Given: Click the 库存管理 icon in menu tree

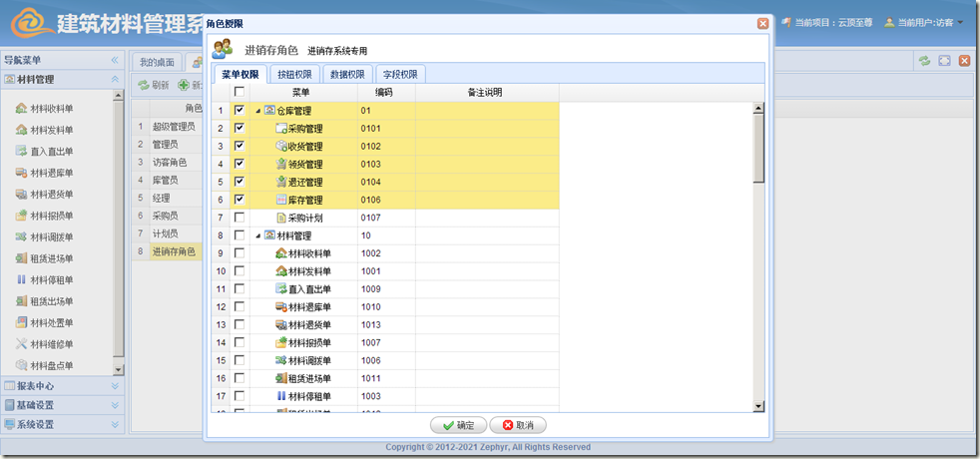Looking at the screenshot, I should tap(281, 200).
